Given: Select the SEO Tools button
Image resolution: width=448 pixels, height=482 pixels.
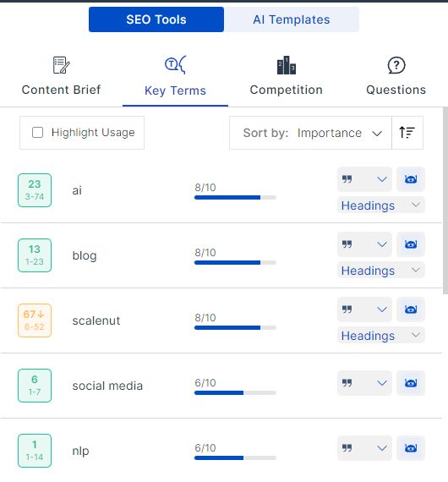Looking at the screenshot, I should pyautogui.click(x=156, y=19).
